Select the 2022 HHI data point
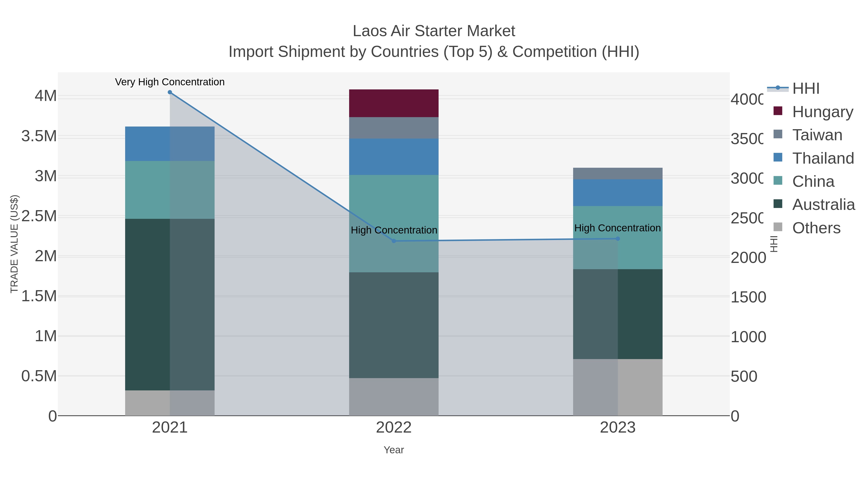The height and width of the screenshot is (488, 868). [393, 241]
